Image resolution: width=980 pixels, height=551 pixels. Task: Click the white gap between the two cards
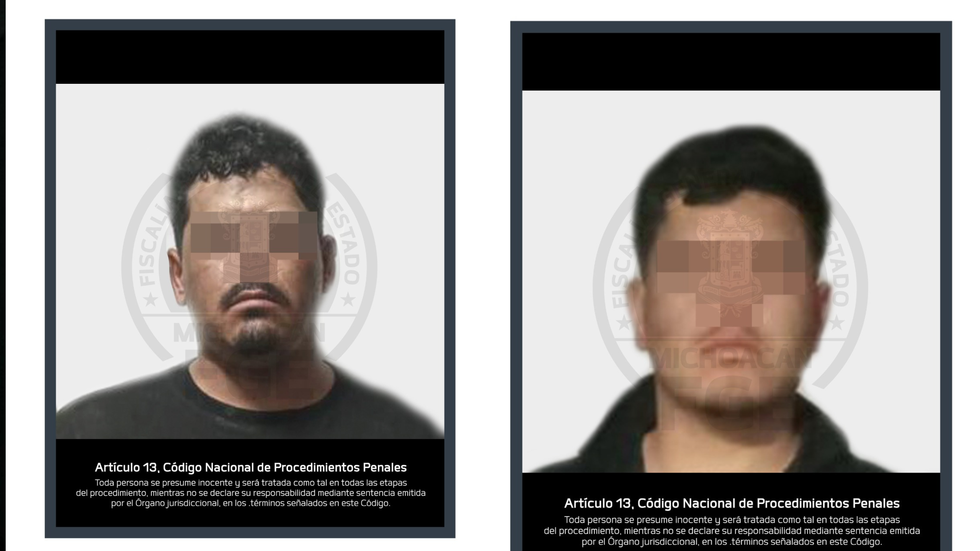482,275
